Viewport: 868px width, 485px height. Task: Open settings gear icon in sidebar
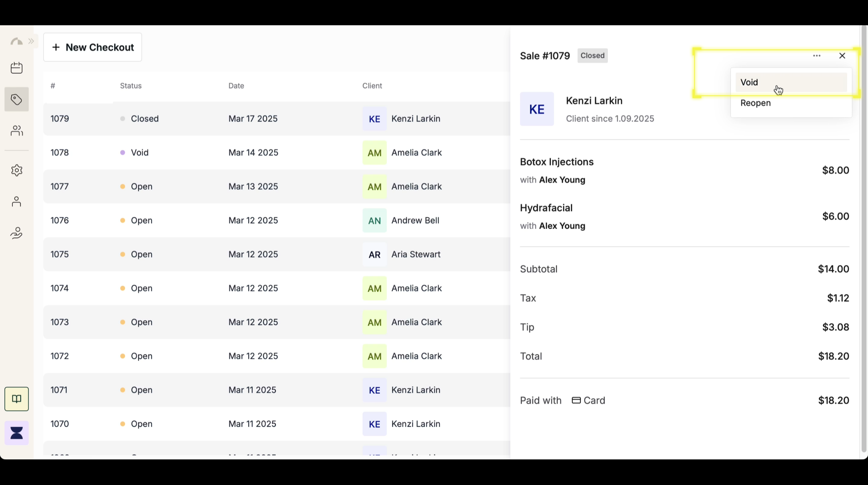click(17, 170)
